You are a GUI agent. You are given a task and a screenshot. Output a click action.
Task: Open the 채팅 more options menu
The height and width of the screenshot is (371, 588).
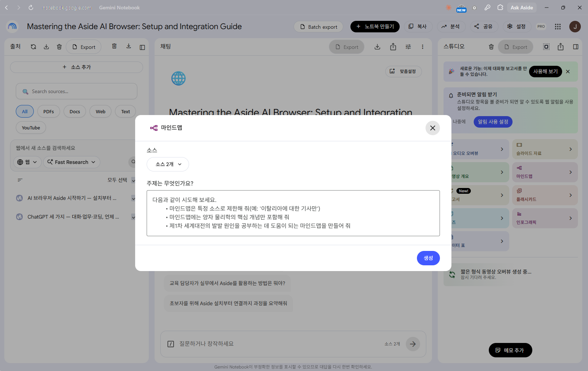tap(423, 47)
